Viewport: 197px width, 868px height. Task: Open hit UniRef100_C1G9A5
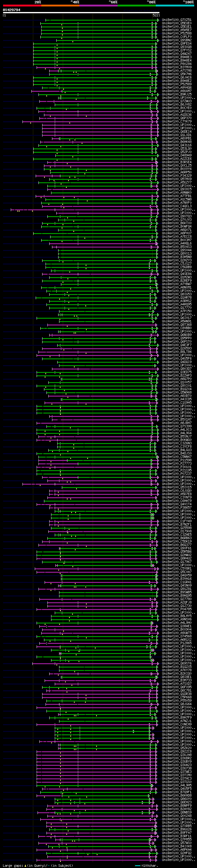click(177, 403)
